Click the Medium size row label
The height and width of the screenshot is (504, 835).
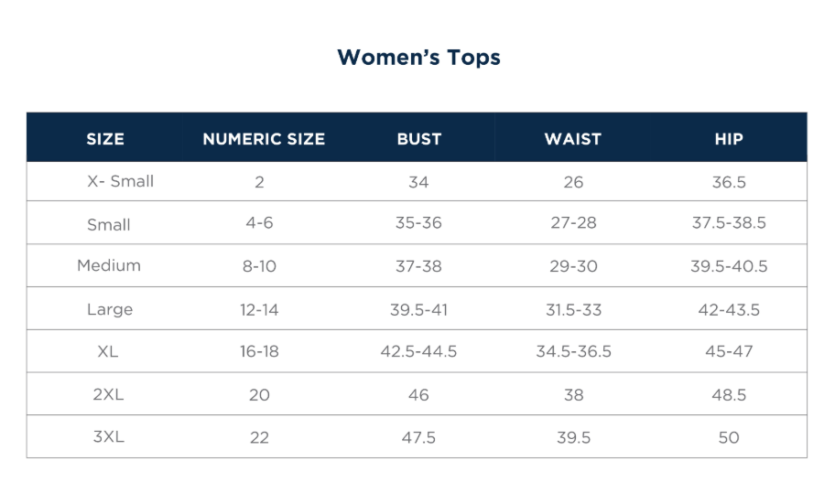coord(109,266)
